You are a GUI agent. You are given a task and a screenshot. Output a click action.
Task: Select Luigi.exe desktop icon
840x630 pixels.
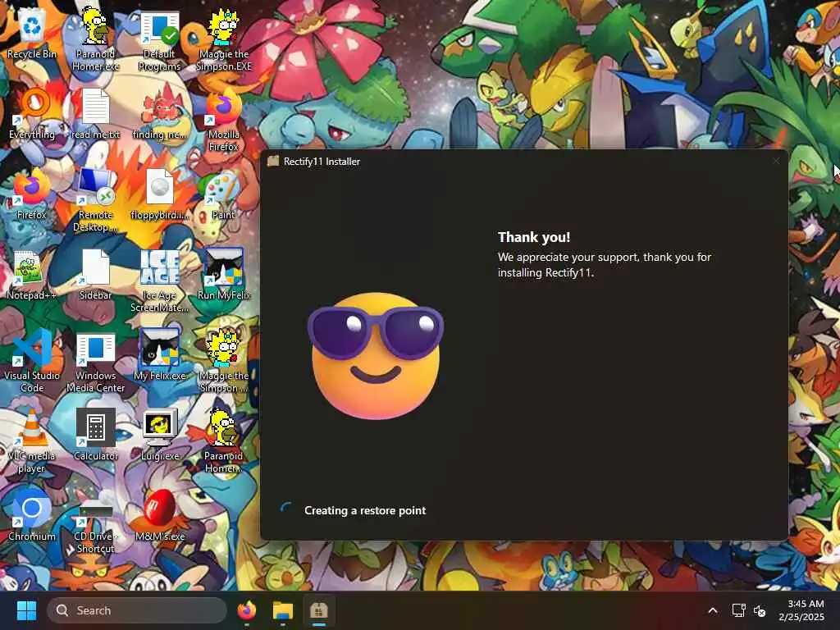[160, 435]
